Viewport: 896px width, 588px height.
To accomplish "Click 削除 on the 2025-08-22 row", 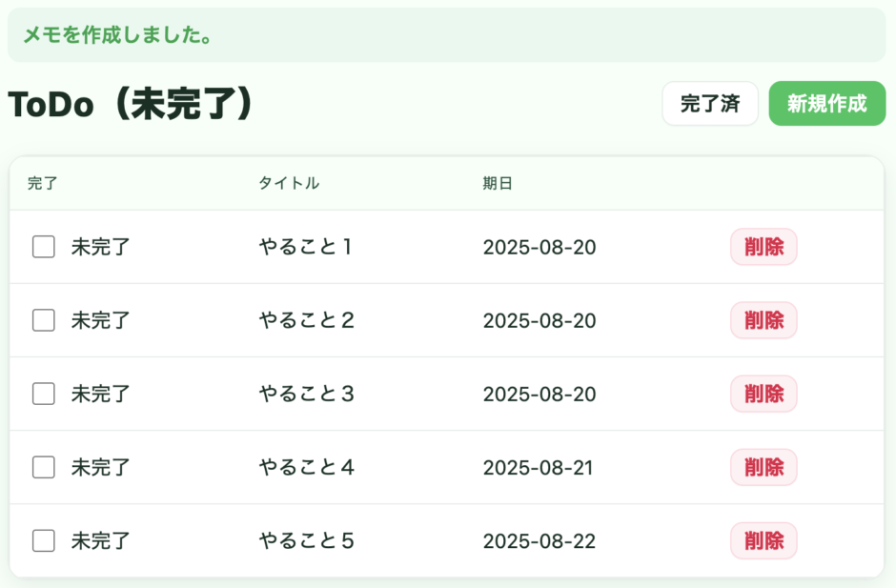I will point(764,540).
